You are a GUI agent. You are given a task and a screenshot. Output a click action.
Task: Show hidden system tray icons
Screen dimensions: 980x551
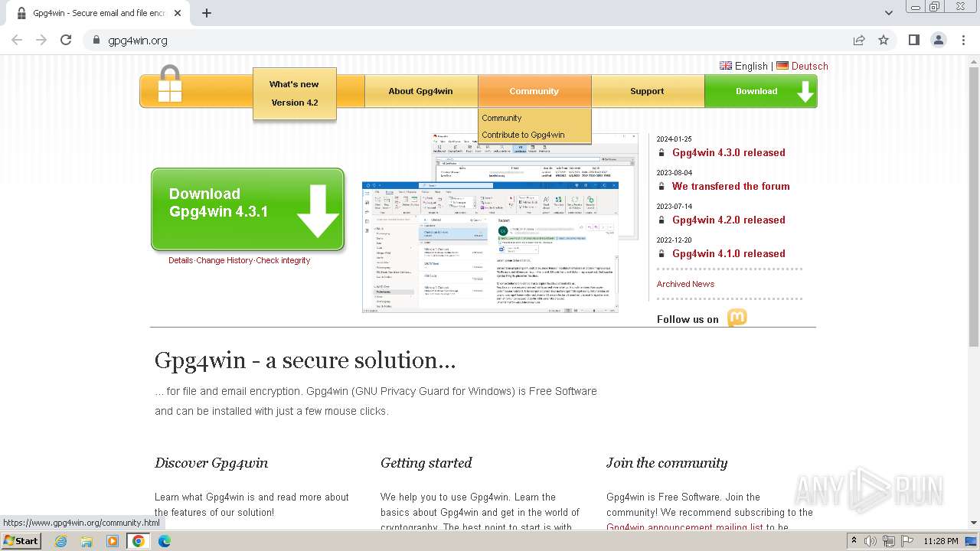coord(854,541)
